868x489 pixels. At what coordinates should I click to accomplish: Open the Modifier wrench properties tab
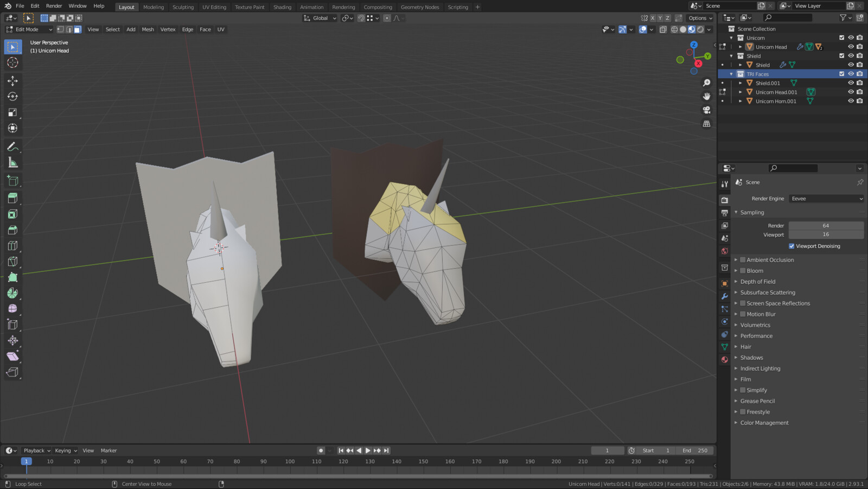pos(724,296)
